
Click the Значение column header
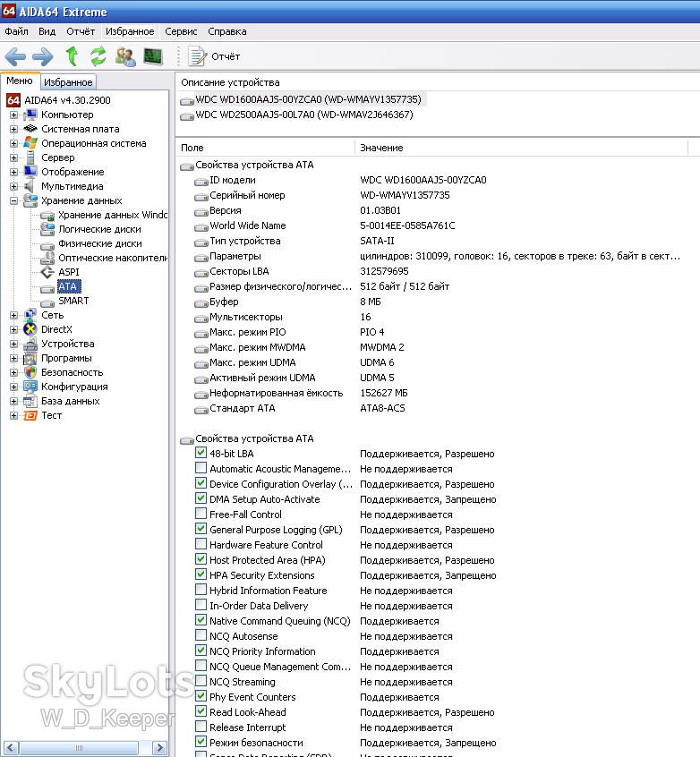tap(521, 148)
